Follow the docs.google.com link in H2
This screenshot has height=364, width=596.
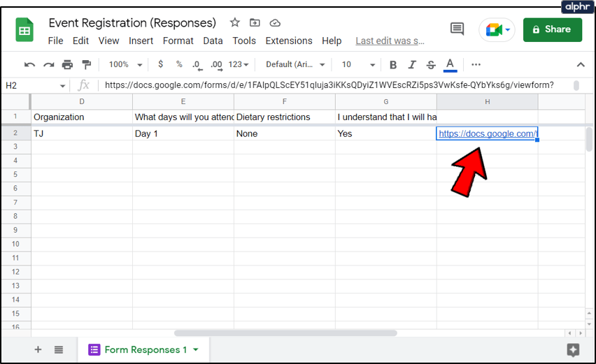click(488, 133)
